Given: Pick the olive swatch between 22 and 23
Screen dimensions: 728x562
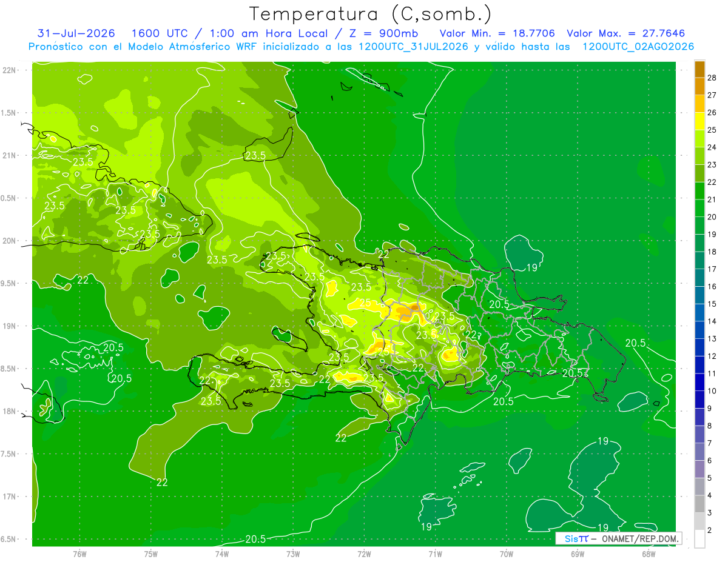Looking at the screenshot, I should point(699,173).
